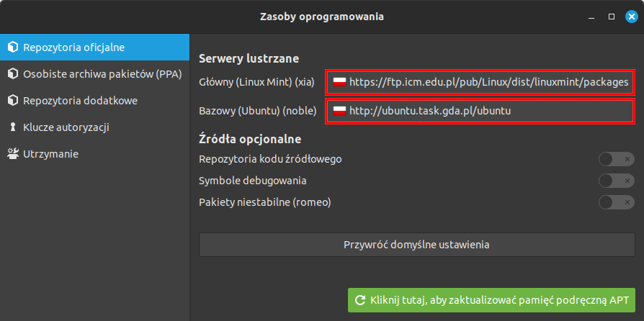Toggle the Symbole debugowania switch
This screenshot has height=321, width=644.
pyautogui.click(x=617, y=181)
